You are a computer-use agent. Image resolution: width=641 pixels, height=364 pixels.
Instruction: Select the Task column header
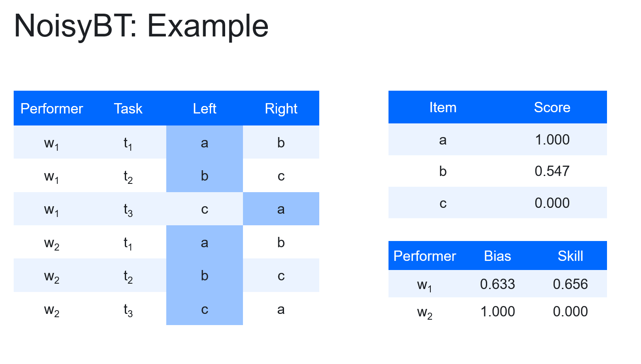pyautogui.click(x=128, y=108)
